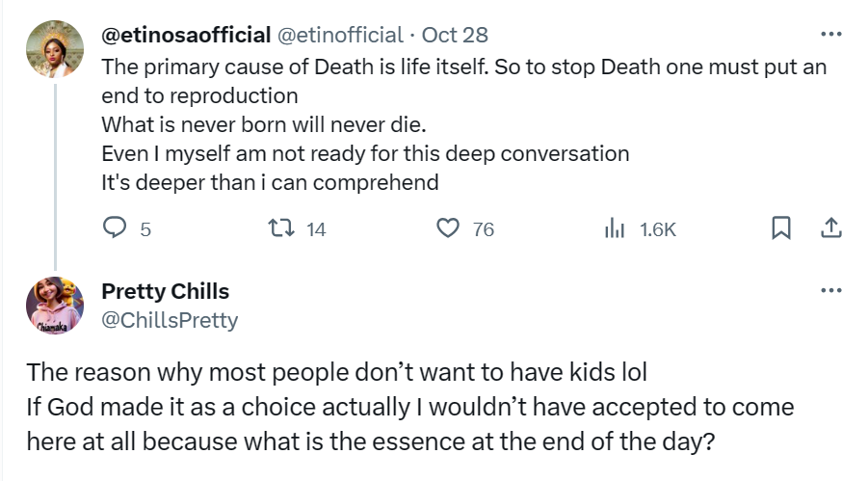The image size is (868, 481).
Task: Go to the Pretty Chills display name
Action: pyautogui.click(x=165, y=291)
